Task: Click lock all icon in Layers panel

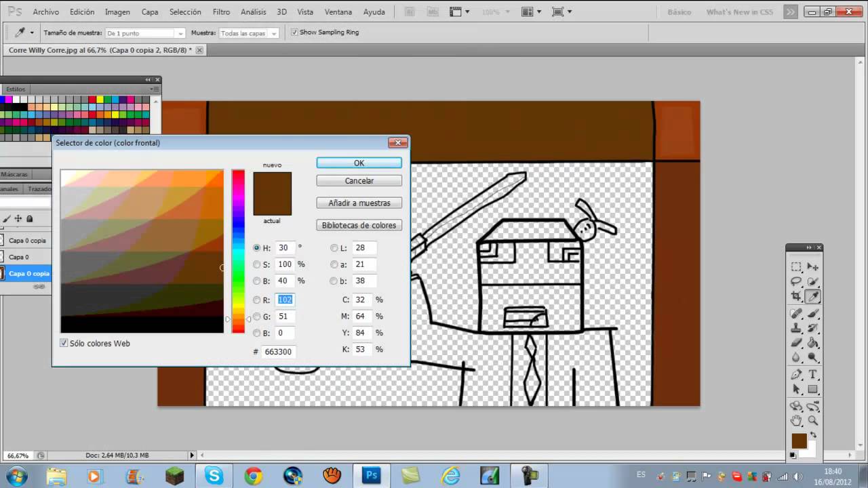Action: pos(29,219)
